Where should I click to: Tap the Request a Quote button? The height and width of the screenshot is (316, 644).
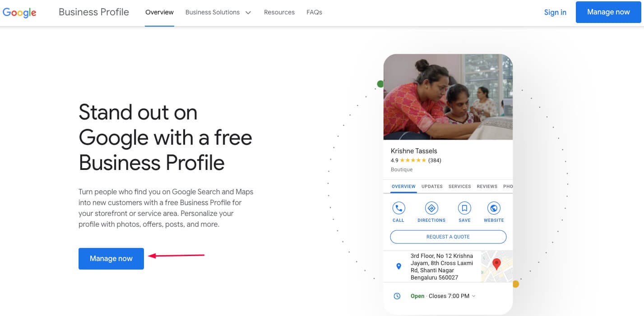(x=448, y=237)
